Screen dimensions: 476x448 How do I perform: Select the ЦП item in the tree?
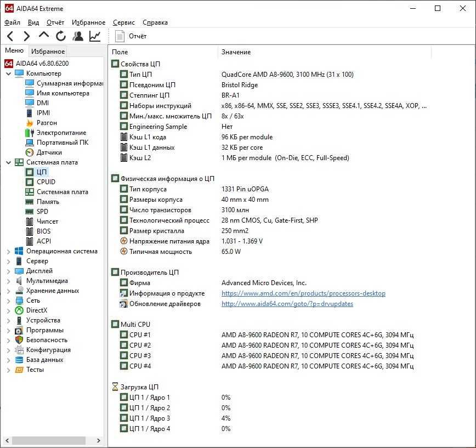pyautogui.click(x=36, y=172)
